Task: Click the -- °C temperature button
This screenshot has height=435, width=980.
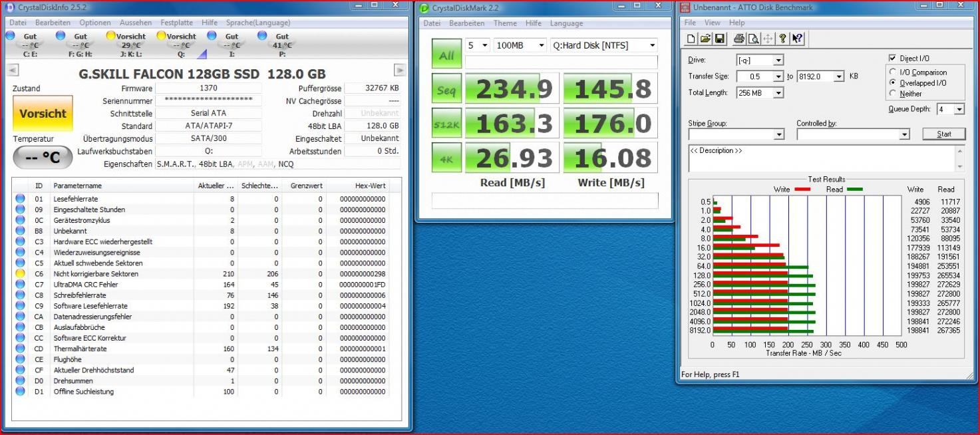Action: (43, 158)
